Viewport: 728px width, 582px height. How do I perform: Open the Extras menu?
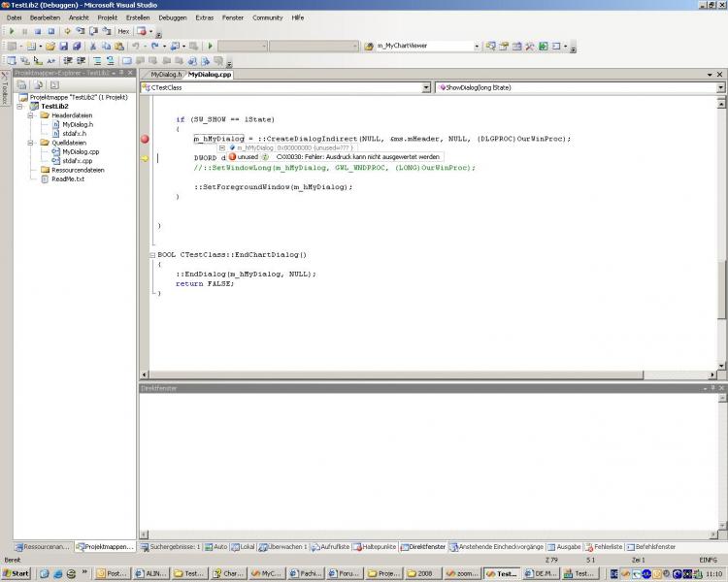[x=204, y=17]
